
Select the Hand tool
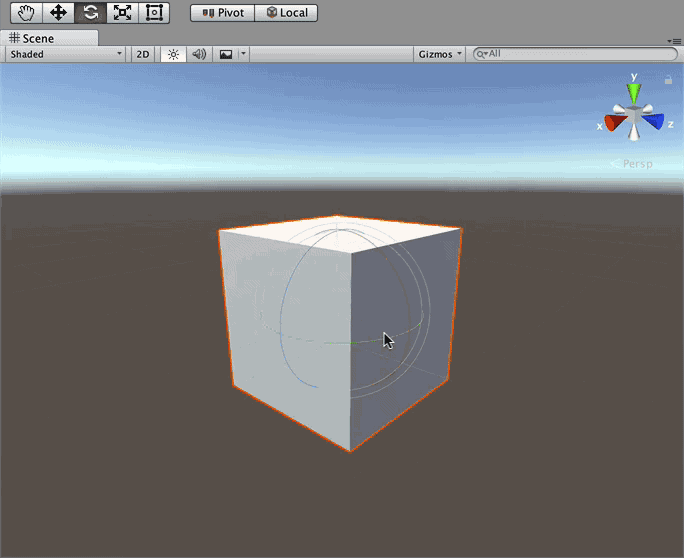pos(26,13)
